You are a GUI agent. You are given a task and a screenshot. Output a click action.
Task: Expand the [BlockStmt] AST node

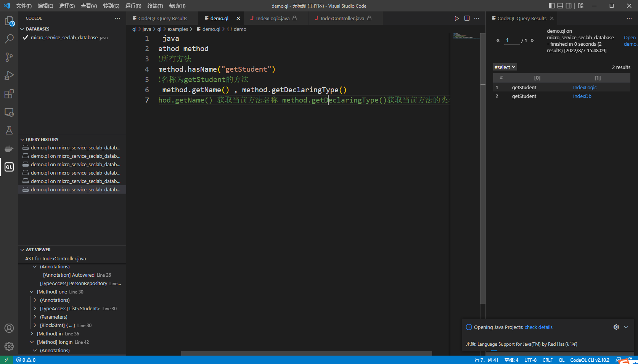click(35, 326)
